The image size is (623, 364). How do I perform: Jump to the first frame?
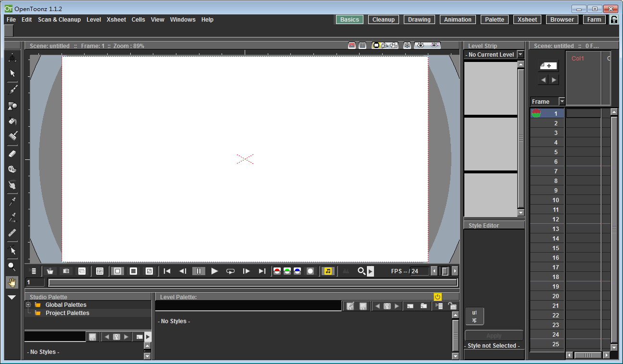pyautogui.click(x=167, y=271)
